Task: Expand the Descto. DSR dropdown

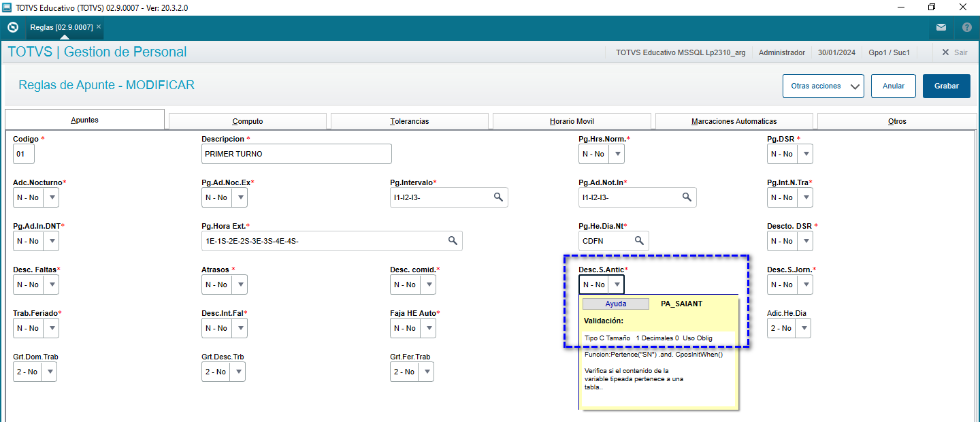Action: [805, 241]
